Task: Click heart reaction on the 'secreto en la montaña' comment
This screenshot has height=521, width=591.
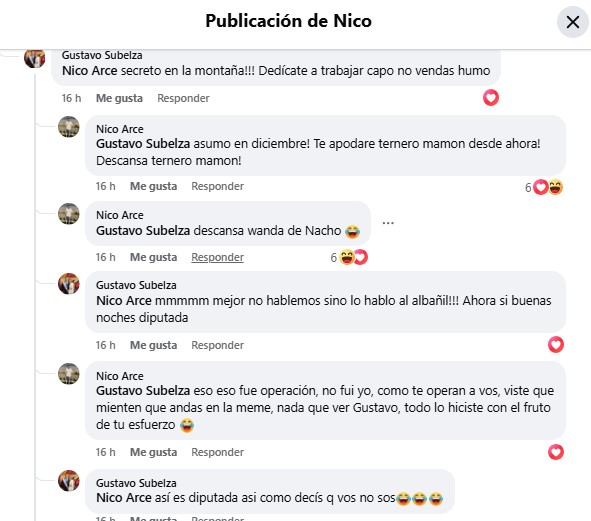Action: click(491, 98)
